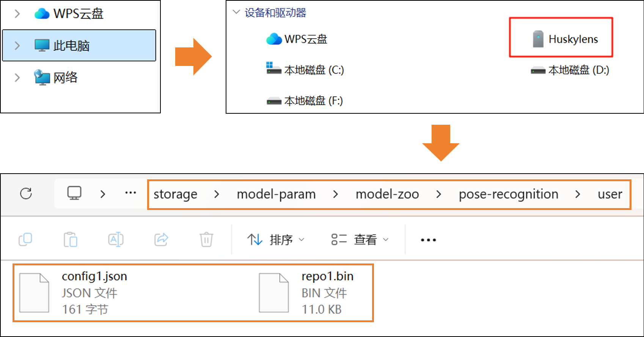Screen dimensions: 644x337
Task: Open the 查看 view dropdown
Action: 360,240
